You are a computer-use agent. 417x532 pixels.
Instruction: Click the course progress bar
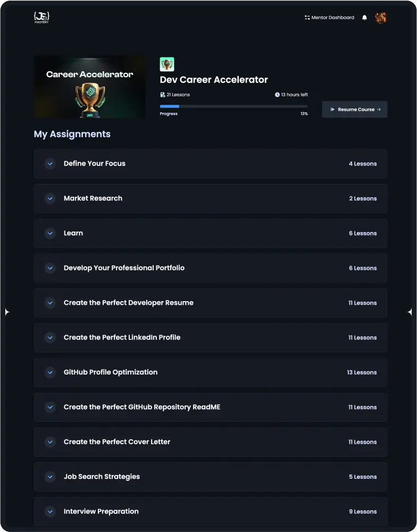pos(233,106)
